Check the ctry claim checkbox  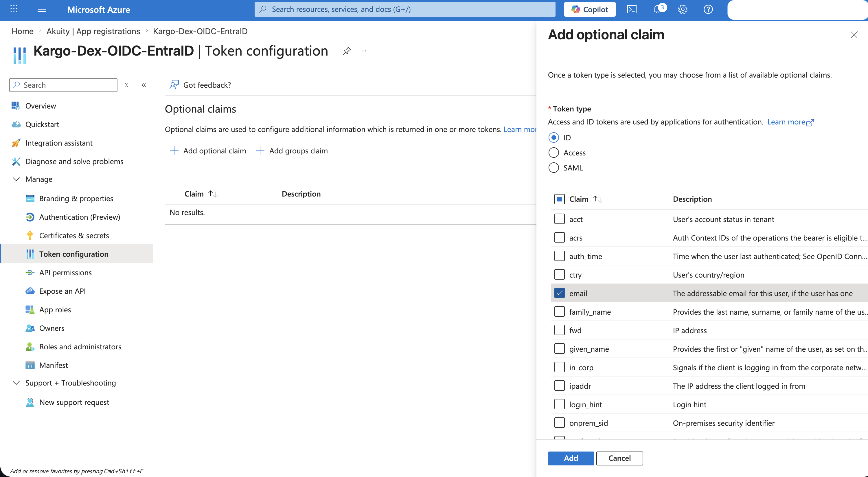559,275
